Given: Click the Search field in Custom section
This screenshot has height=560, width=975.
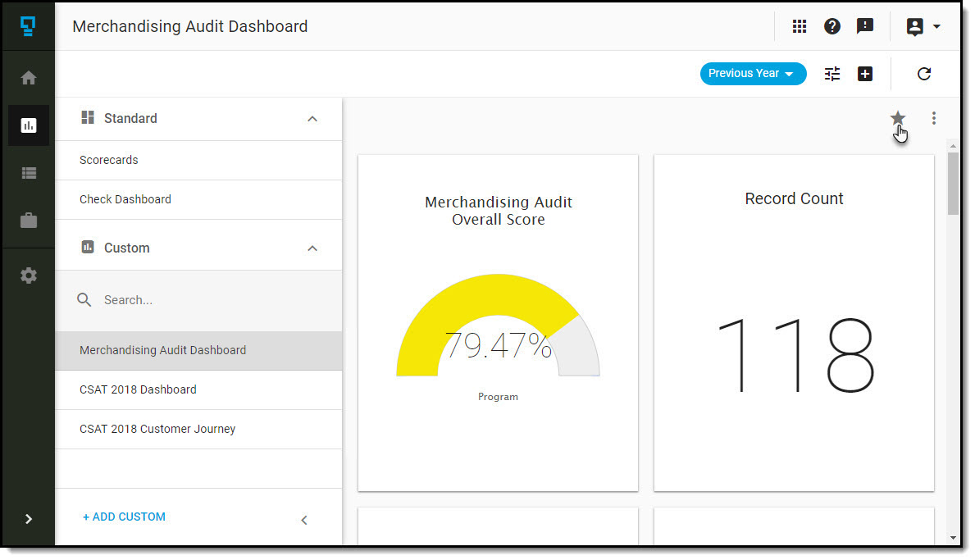Looking at the screenshot, I should pyautogui.click(x=164, y=299).
